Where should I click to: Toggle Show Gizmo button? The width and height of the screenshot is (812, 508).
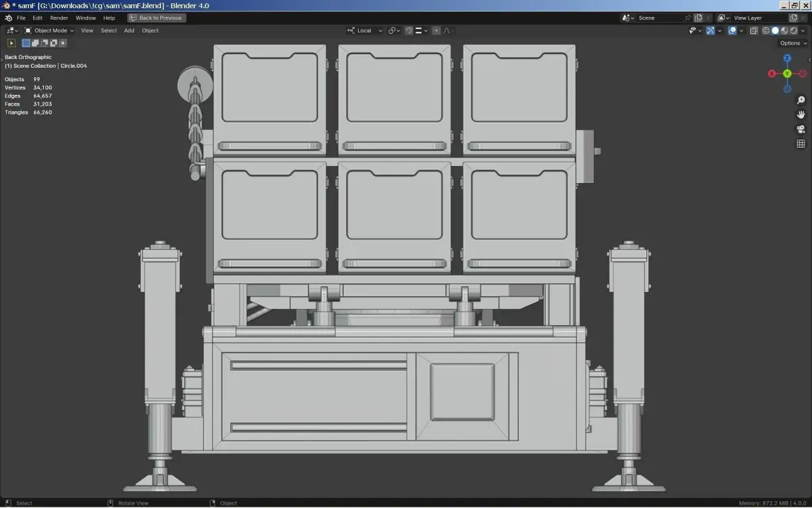[710, 30]
